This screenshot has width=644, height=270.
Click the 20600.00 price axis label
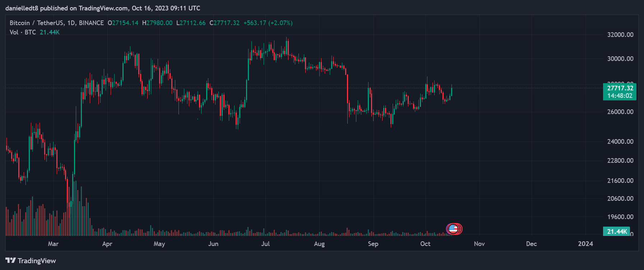point(620,199)
